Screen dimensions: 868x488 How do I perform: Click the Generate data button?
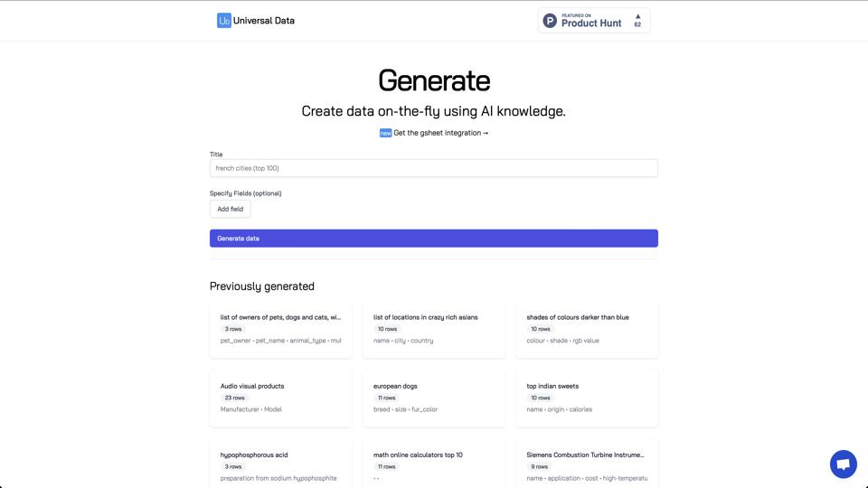pos(433,239)
